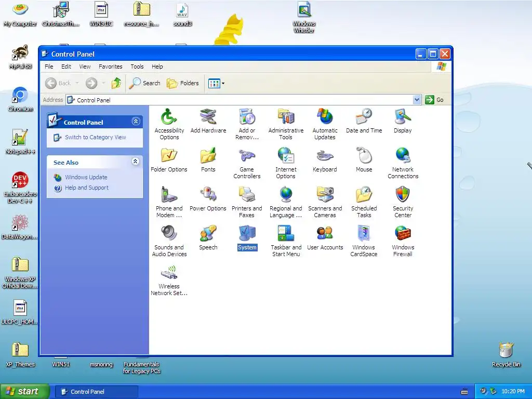Select Embarcadero Dev-C++ desktop shortcut
This screenshot has width=532, height=399.
tap(20, 180)
